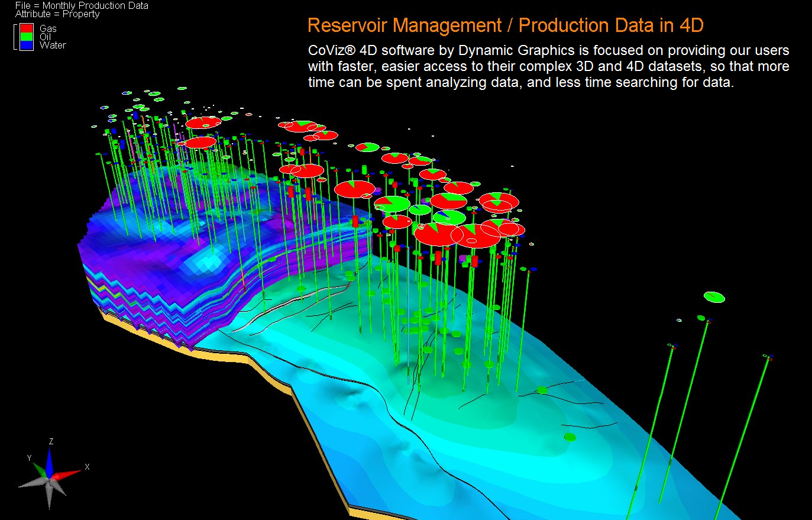Click the 'Water' legend text label
812x520 pixels.
(x=53, y=45)
